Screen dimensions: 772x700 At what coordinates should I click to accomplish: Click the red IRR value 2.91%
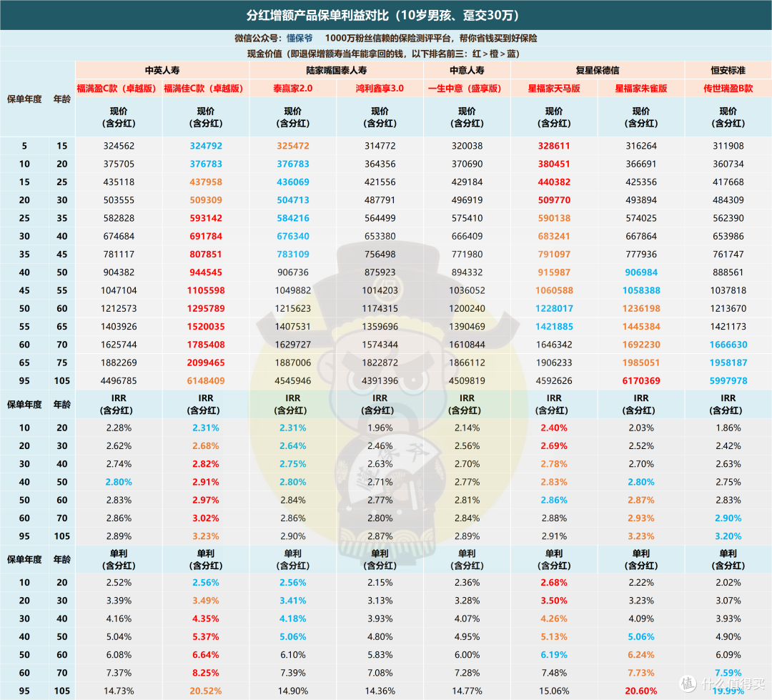click(206, 482)
